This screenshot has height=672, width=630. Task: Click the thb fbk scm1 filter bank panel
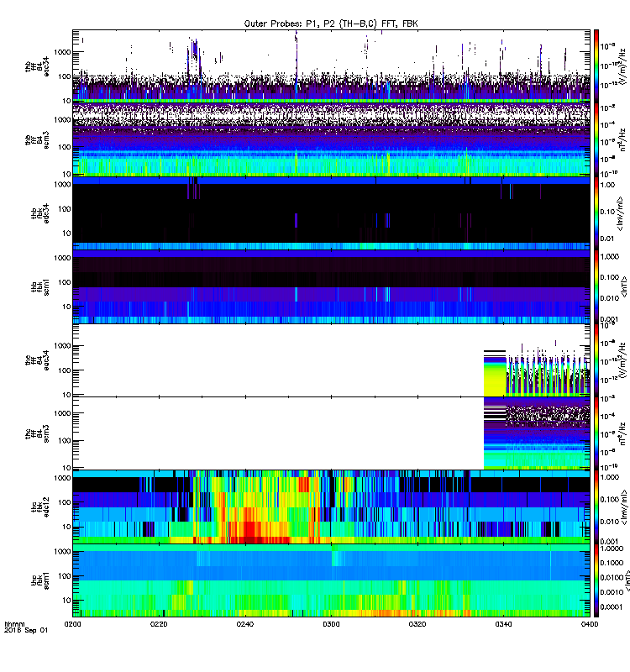[x=331, y=286]
